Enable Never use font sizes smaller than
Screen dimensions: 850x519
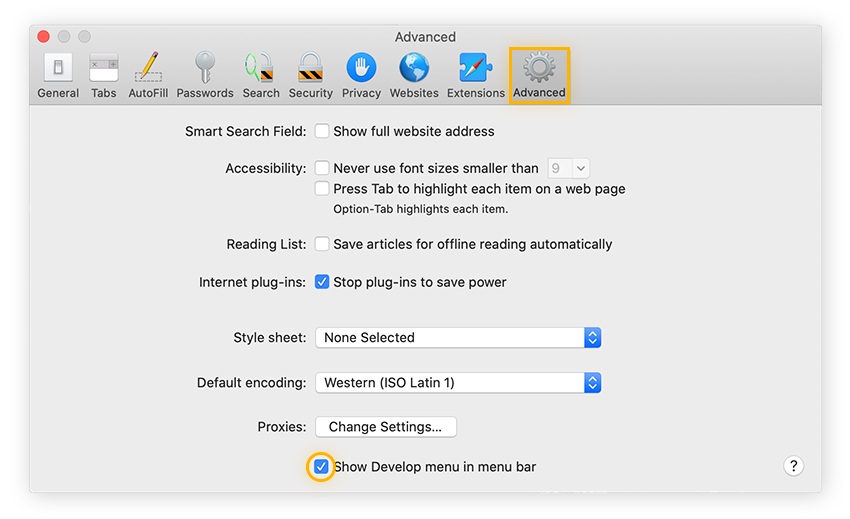pyautogui.click(x=322, y=168)
